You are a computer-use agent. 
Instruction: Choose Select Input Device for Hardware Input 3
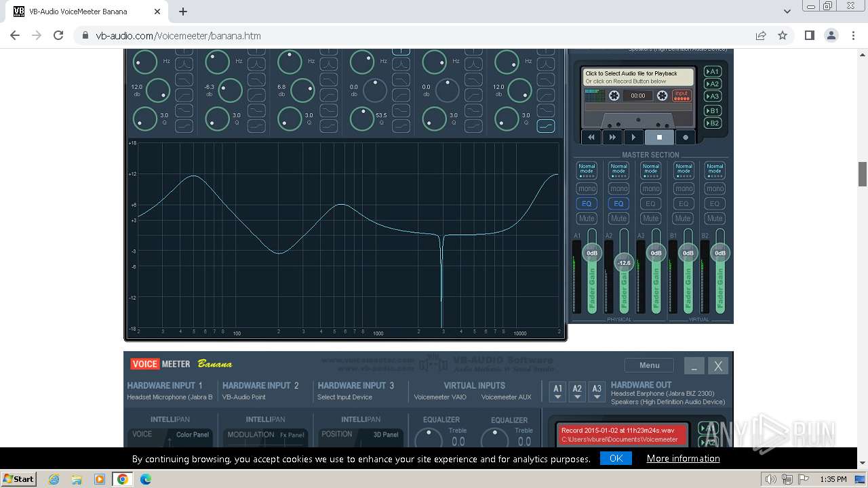click(x=344, y=397)
